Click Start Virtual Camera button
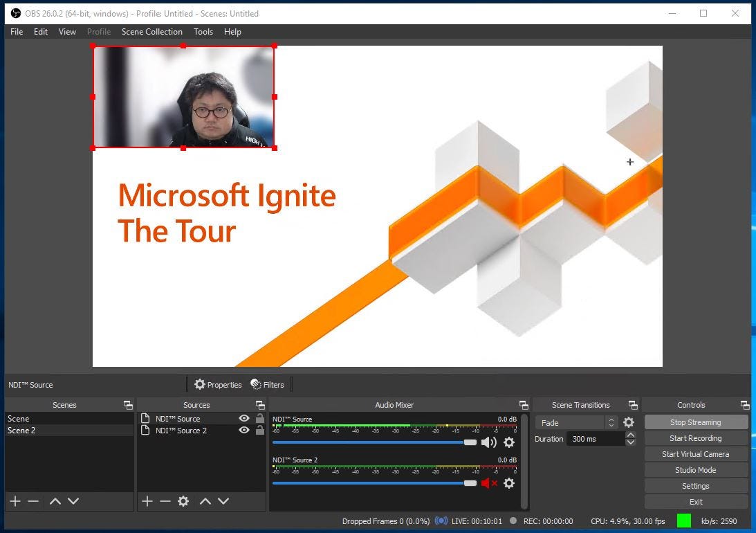 pyautogui.click(x=696, y=454)
